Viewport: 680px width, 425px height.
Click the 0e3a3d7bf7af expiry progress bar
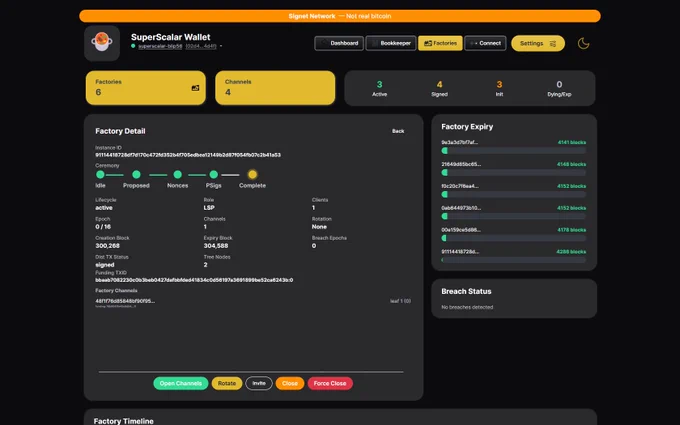513,150
